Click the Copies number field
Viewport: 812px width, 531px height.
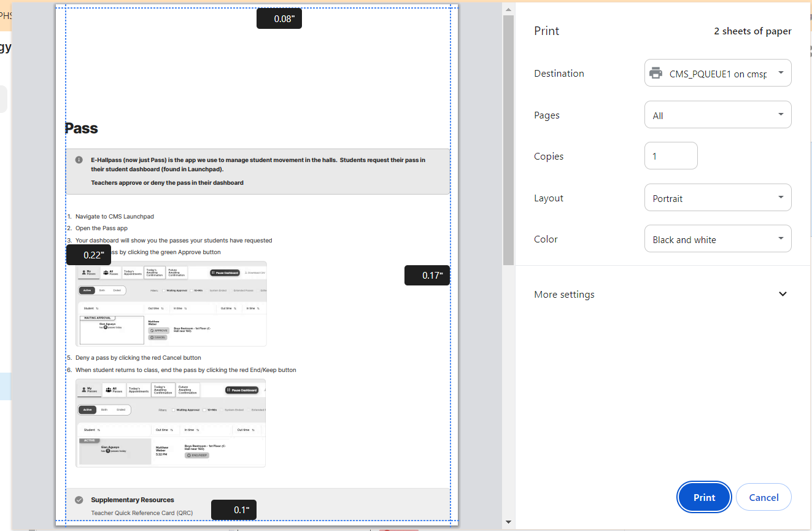(671, 156)
